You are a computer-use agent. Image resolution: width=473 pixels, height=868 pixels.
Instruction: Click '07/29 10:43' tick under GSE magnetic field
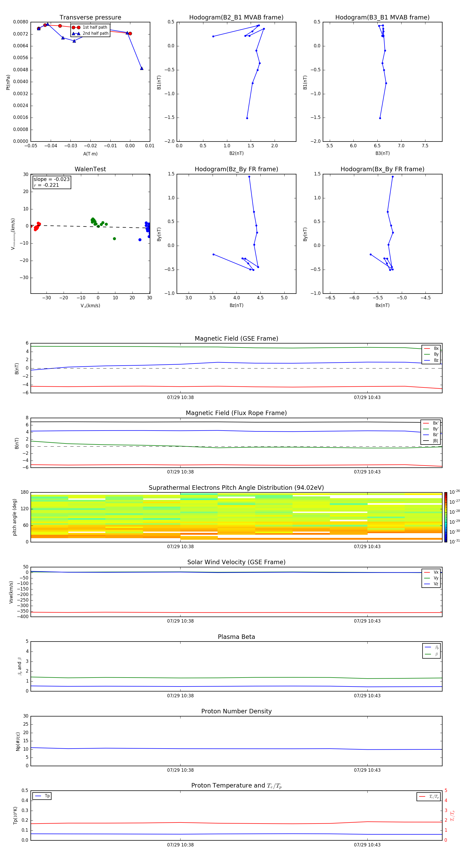pos(367,398)
